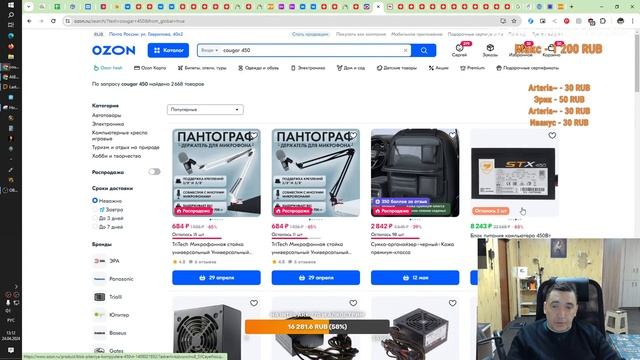Select the Trialli brand filter

108,297
